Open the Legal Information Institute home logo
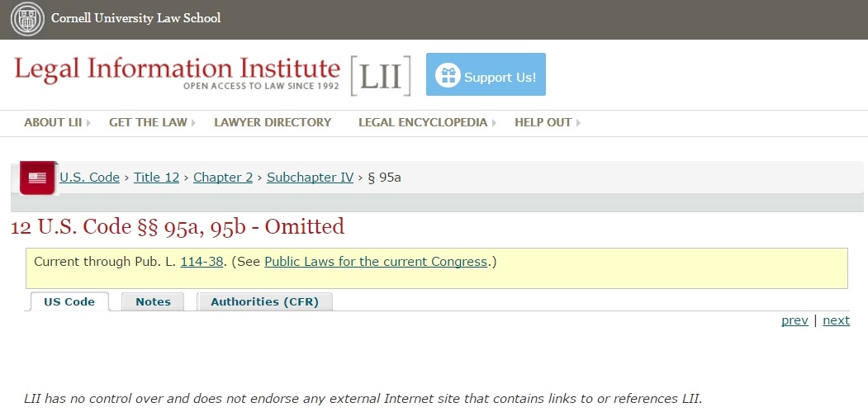The image size is (868, 417). [177, 73]
